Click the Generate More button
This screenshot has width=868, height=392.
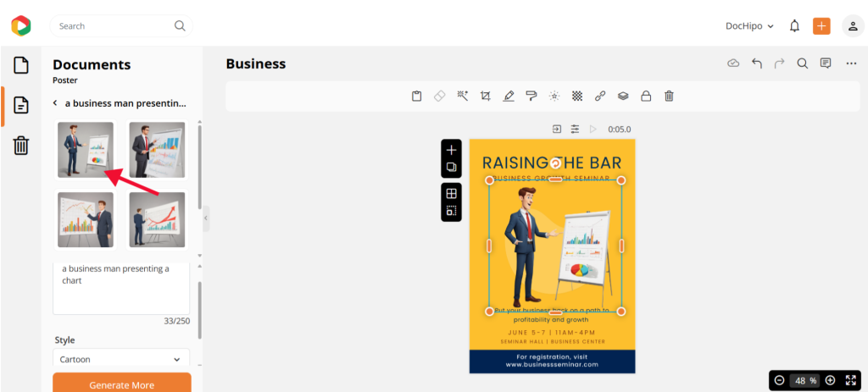coord(121,384)
